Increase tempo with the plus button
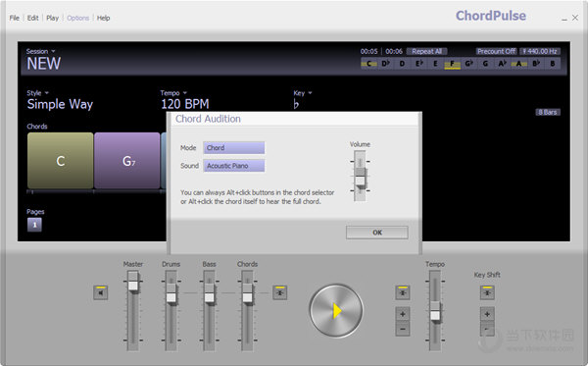The height and width of the screenshot is (366, 588). click(x=403, y=314)
